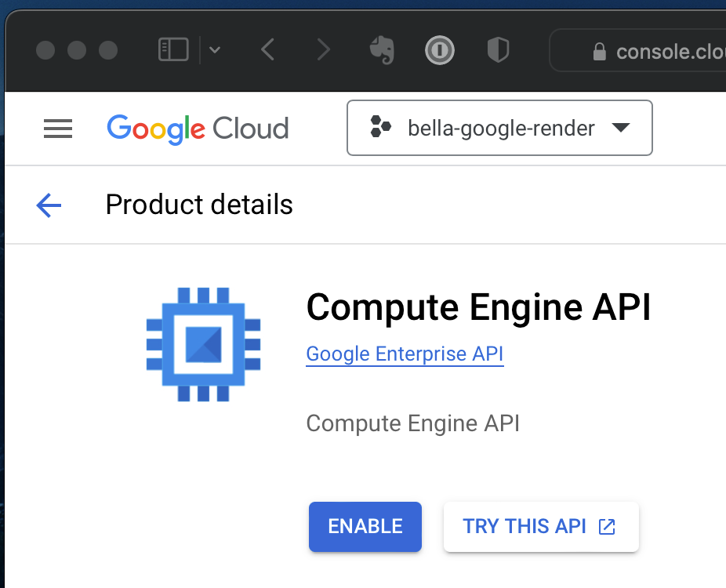Toggle the Safari sidebar icon
The height and width of the screenshot is (588, 726).
pos(173,51)
